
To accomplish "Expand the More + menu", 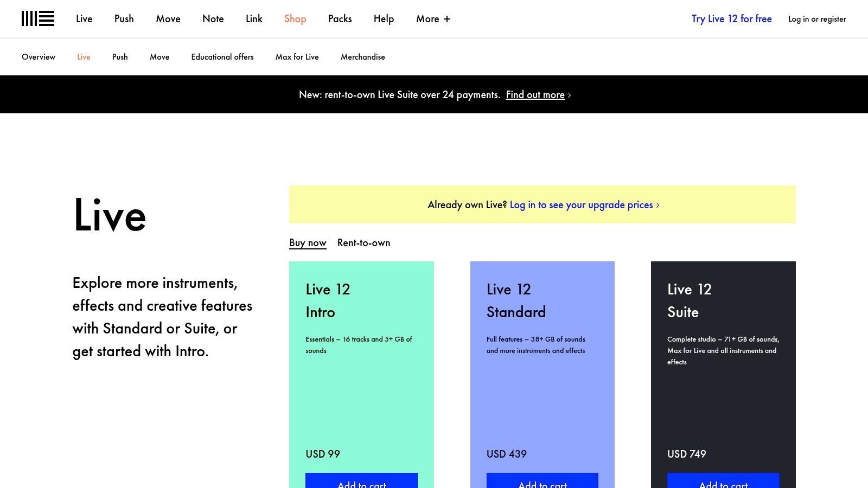I will [433, 18].
